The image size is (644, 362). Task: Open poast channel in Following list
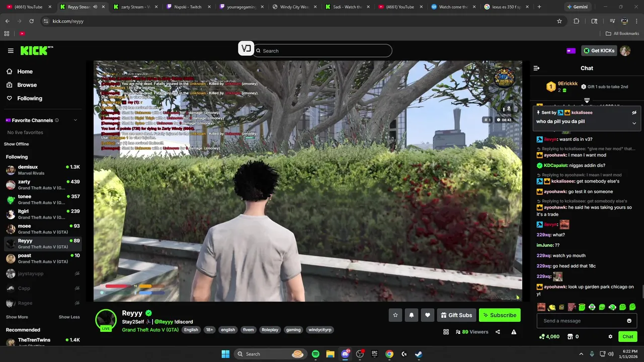[x=43, y=258]
